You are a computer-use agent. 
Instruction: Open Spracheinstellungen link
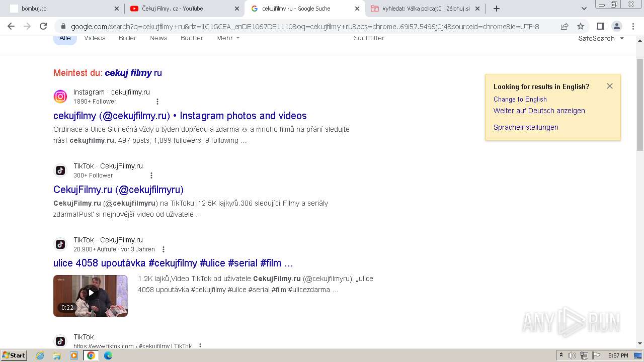pyautogui.click(x=526, y=127)
